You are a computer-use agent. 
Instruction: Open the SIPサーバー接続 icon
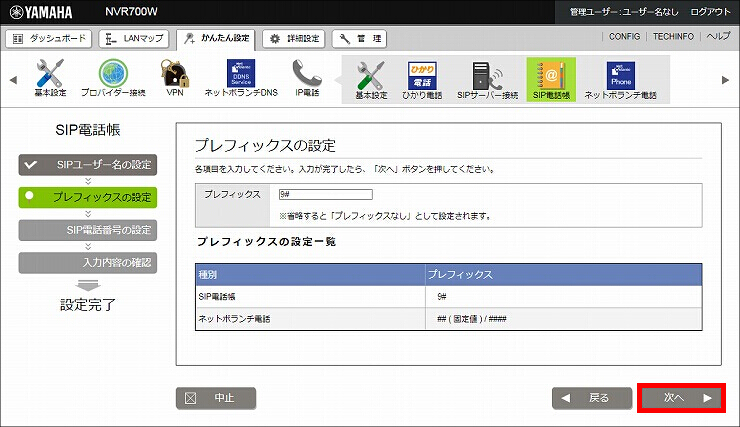(x=488, y=80)
